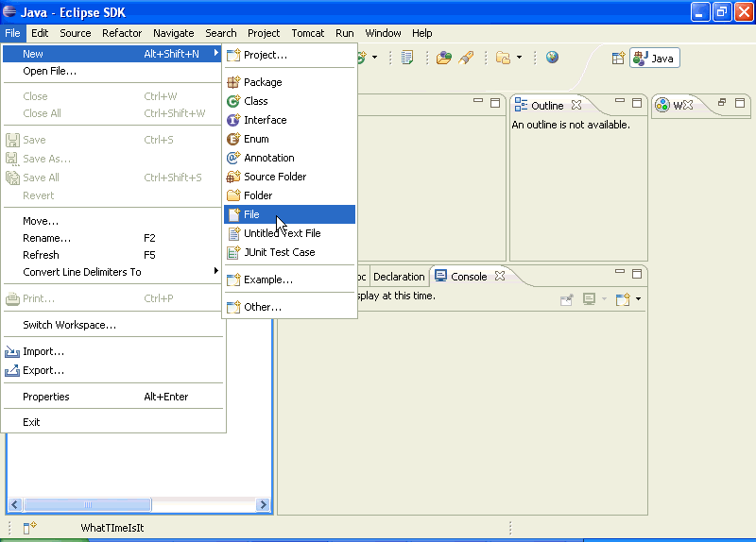Click the Search flashlight toolbar icon
This screenshot has height=542, width=756.
(465, 58)
